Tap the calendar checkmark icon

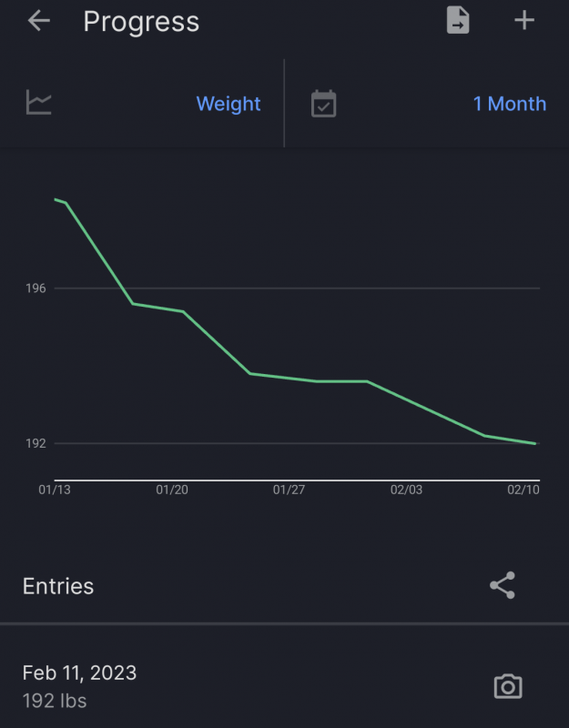pos(323,104)
